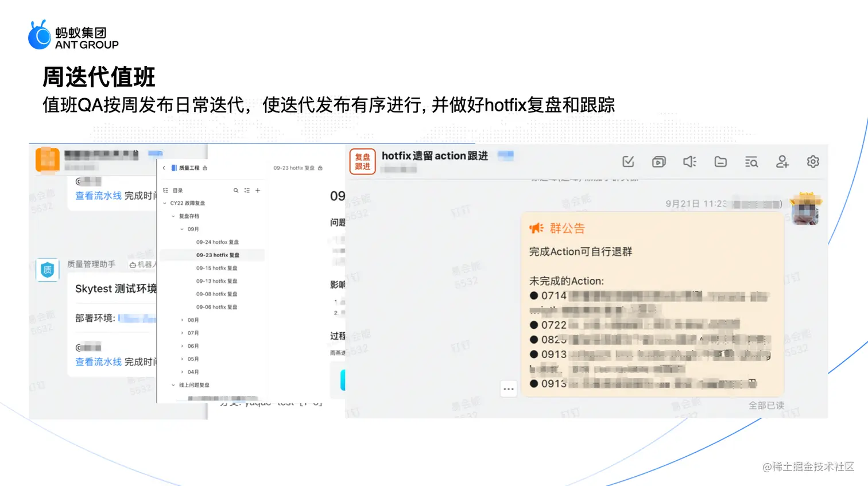Collapse the 线上问题复盘 folder

(x=173, y=385)
